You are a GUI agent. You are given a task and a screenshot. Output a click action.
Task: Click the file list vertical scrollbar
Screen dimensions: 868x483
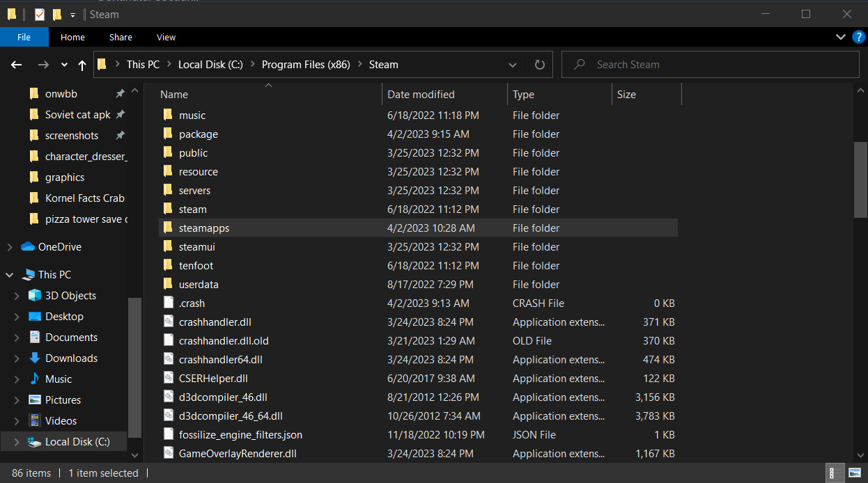click(x=860, y=179)
